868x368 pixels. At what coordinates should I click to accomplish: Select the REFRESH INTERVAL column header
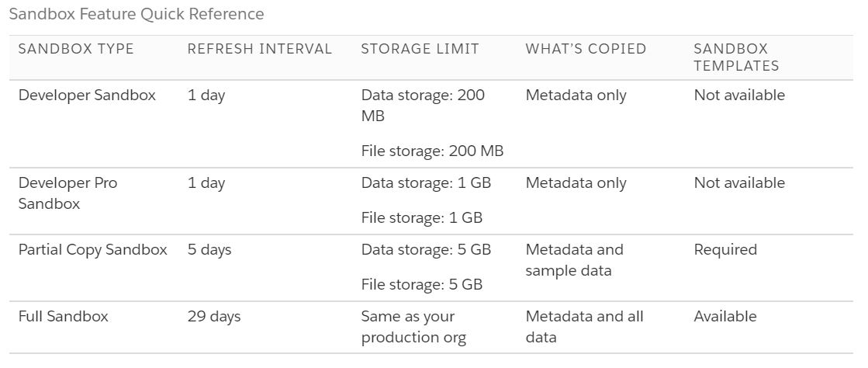tap(260, 49)
